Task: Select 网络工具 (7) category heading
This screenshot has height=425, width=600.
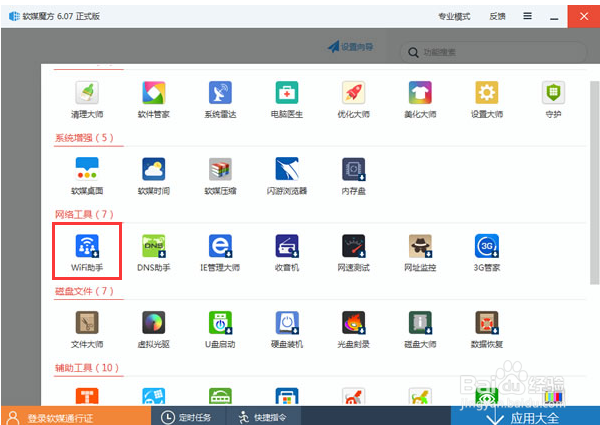Action: tap(84, 214)
